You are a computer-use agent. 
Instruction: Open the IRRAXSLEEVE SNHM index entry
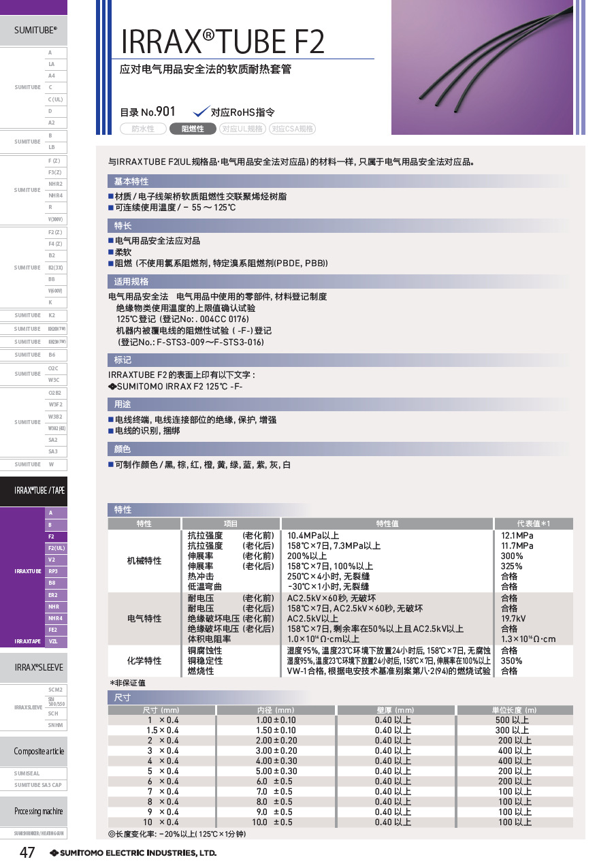(56, 725)
